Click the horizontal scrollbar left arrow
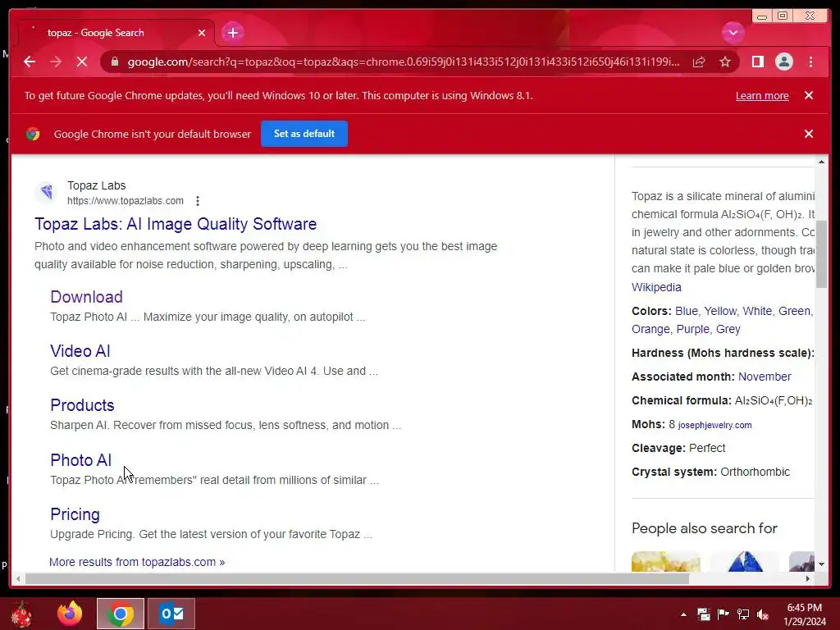 [x=18, y=578]
